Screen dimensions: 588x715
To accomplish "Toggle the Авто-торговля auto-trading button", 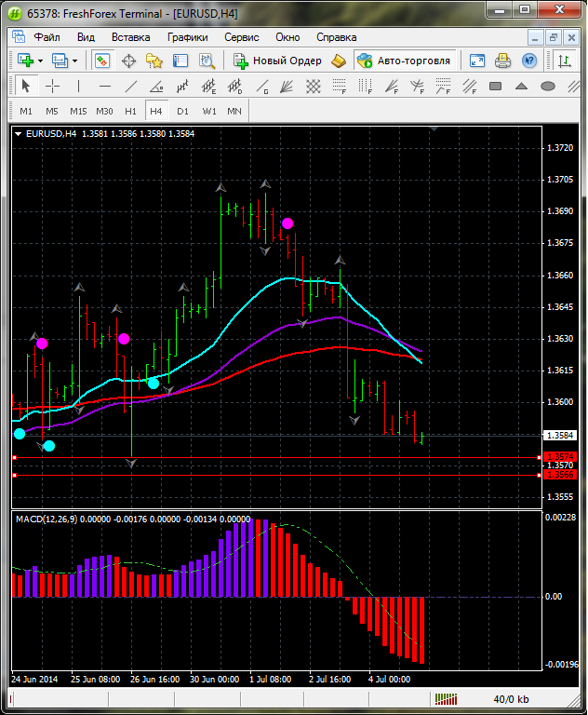I will [404, 61].
